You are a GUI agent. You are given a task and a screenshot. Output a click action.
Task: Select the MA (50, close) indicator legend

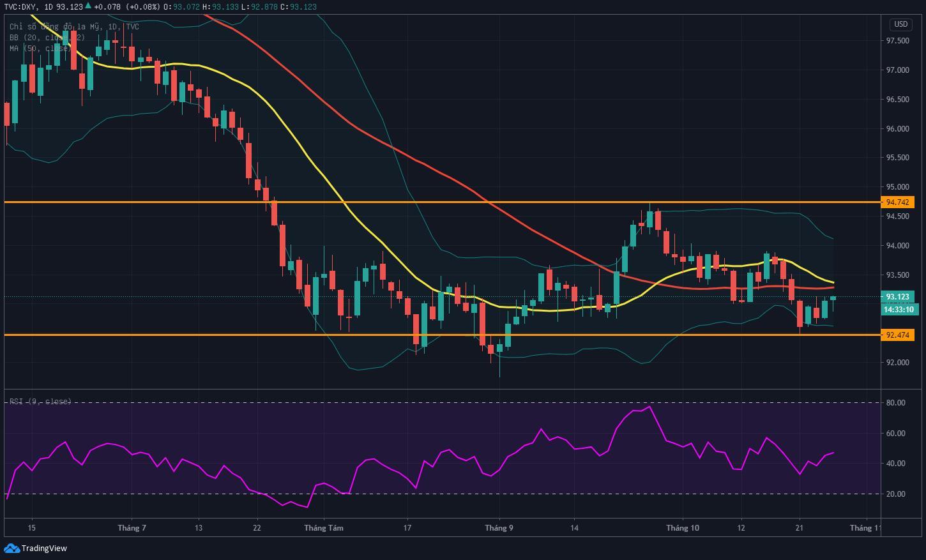(40, 49)
